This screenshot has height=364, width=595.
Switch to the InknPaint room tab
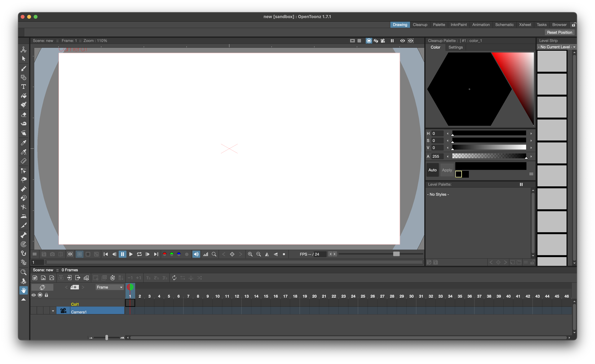[458, 25]
